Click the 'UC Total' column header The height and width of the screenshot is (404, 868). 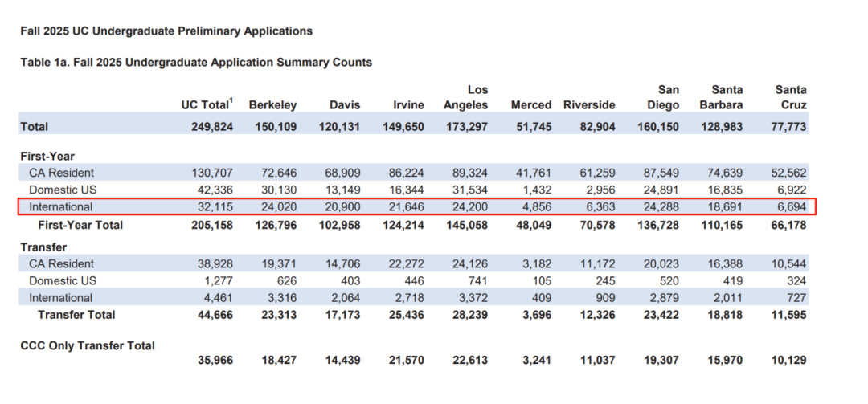coord(207,104)
